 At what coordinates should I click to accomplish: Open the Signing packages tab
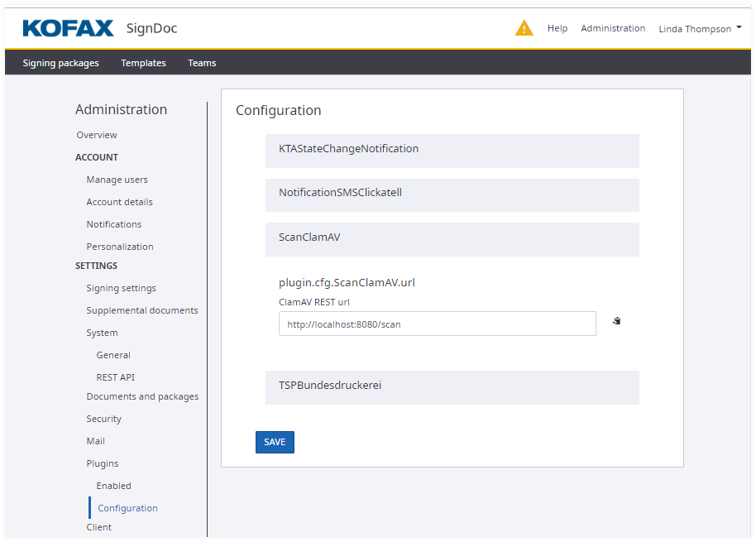60,63
